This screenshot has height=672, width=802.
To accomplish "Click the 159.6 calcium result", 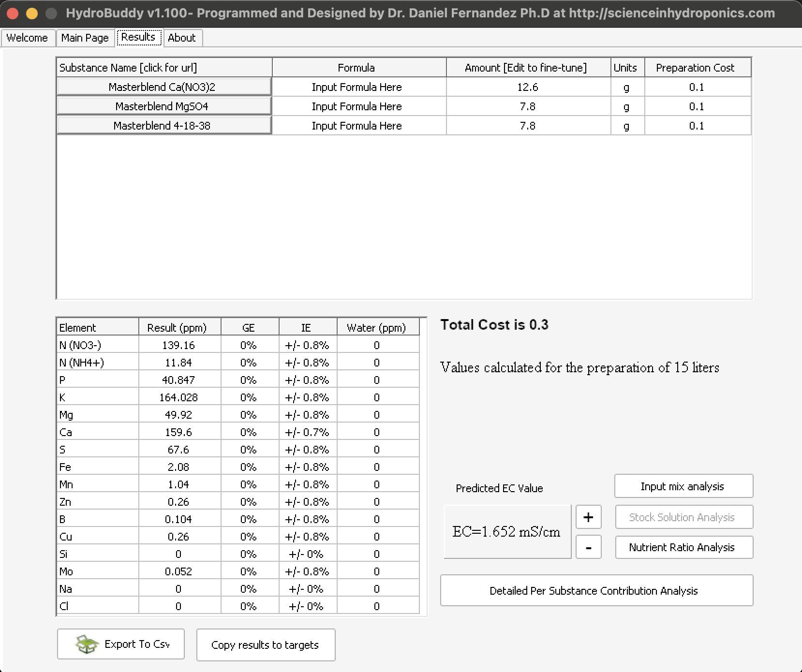I will (179, 432).
